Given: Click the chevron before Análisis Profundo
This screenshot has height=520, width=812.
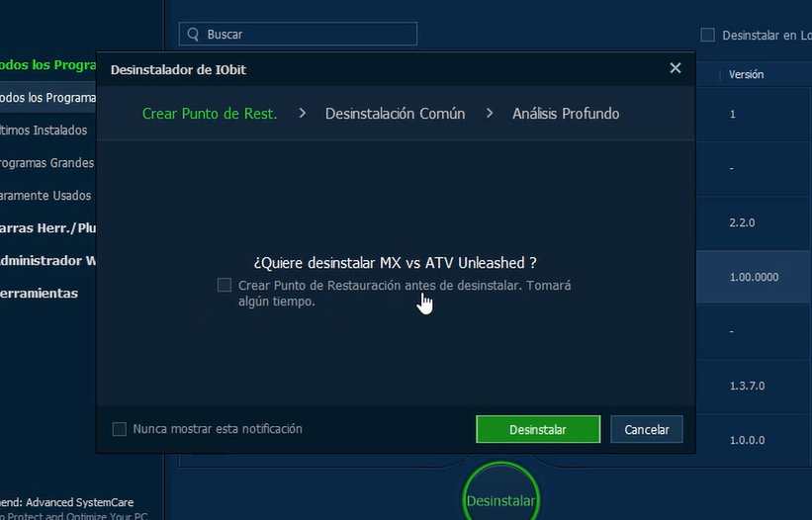Looking at the screenshot, I should click(490, 113).
